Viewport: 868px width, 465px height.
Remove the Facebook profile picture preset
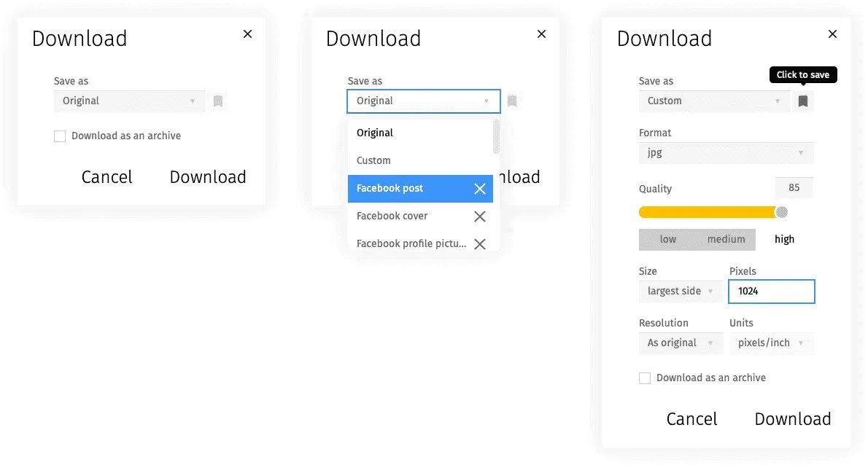[x=480, y=244]
